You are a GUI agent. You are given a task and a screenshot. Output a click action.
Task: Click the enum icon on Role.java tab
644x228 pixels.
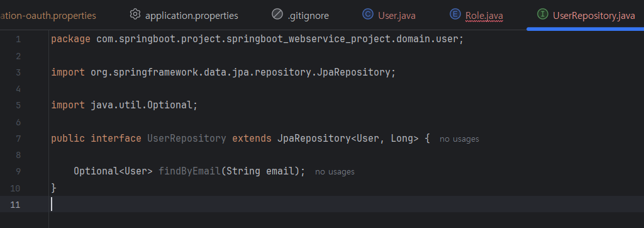(x=455, y=14)
